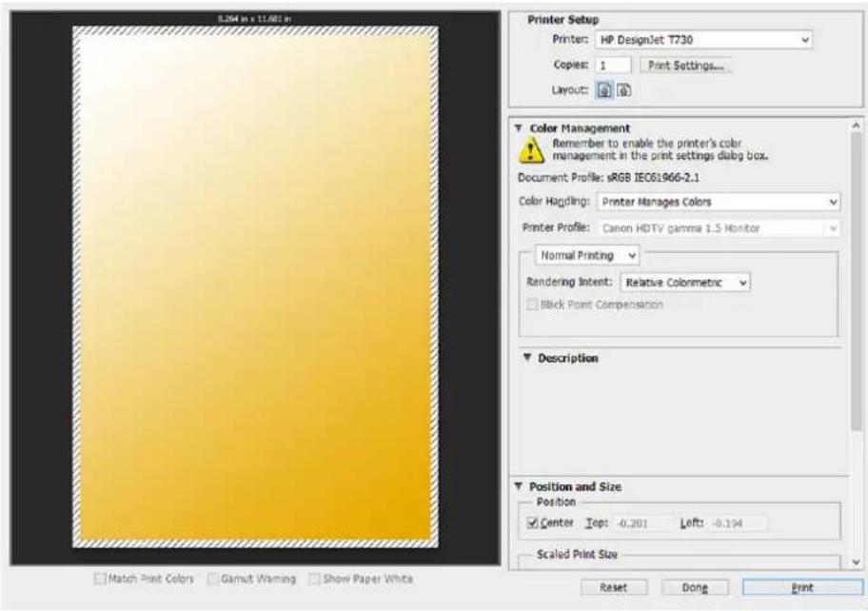Click the Copies input field
Screen dimensions: 868x611
[613, 66]
